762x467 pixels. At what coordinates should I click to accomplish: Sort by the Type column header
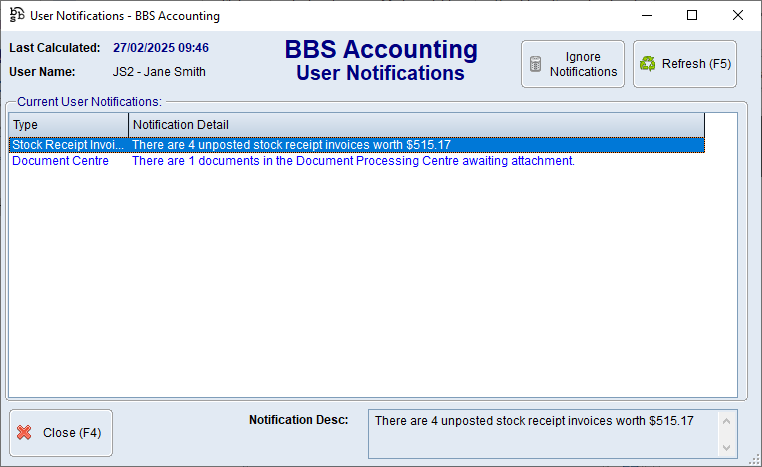coord(68,125)
